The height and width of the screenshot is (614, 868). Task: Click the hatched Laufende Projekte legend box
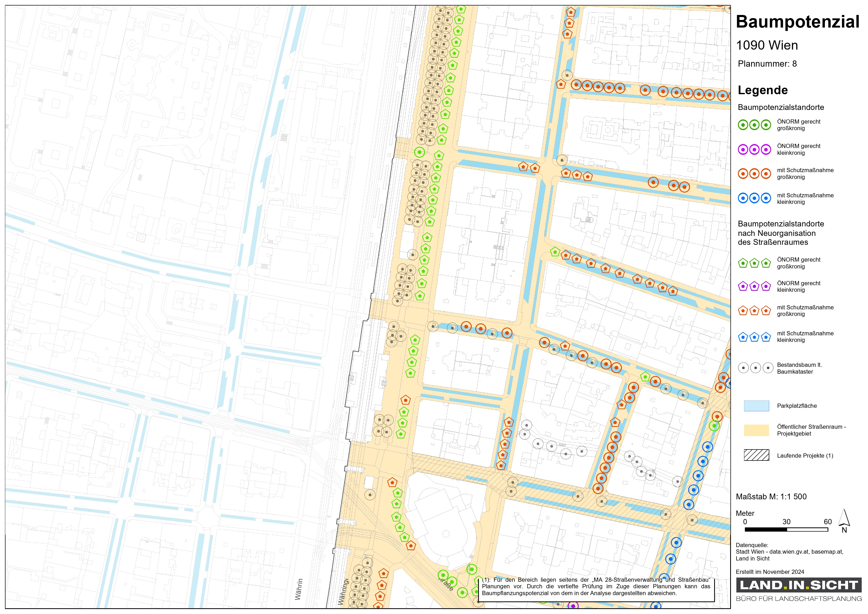click(x=756, y=455)
